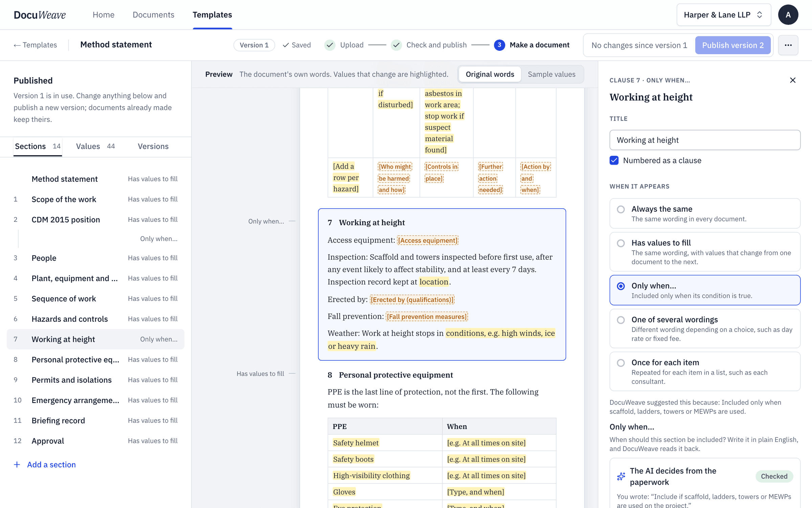The width and height of the screenshot is (812, 508).
Task: Select the Hazards and controls section
Action: point(95,319)
